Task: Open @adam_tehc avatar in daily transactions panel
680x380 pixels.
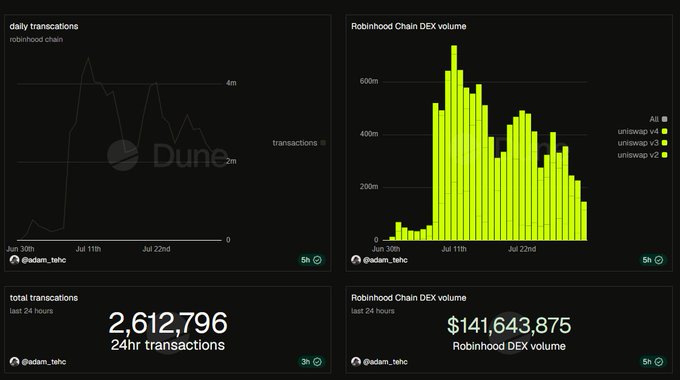Action: [x=14, y=260]
